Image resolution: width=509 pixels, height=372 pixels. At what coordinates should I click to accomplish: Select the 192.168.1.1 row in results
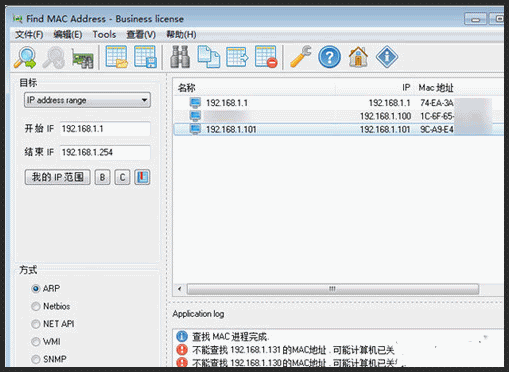pyautogui.click(x=339, y=103)
